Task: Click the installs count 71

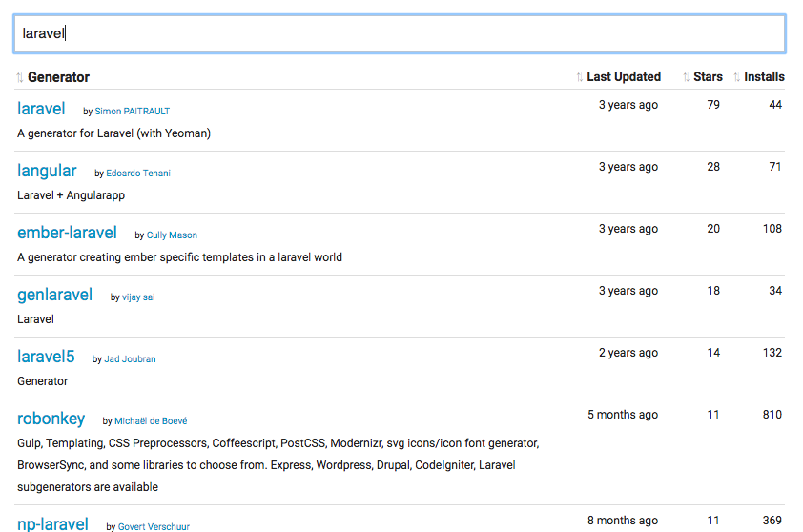Action: (x=774, y=167)
